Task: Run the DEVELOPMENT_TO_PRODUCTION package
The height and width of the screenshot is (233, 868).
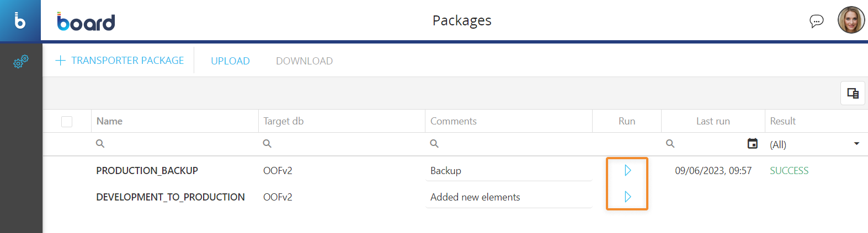Action: 627,197
